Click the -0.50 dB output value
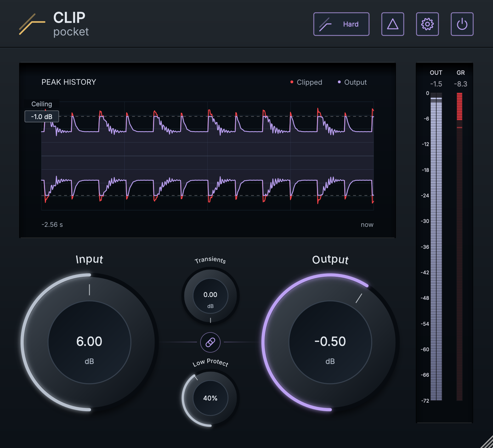 pos(330,342)
